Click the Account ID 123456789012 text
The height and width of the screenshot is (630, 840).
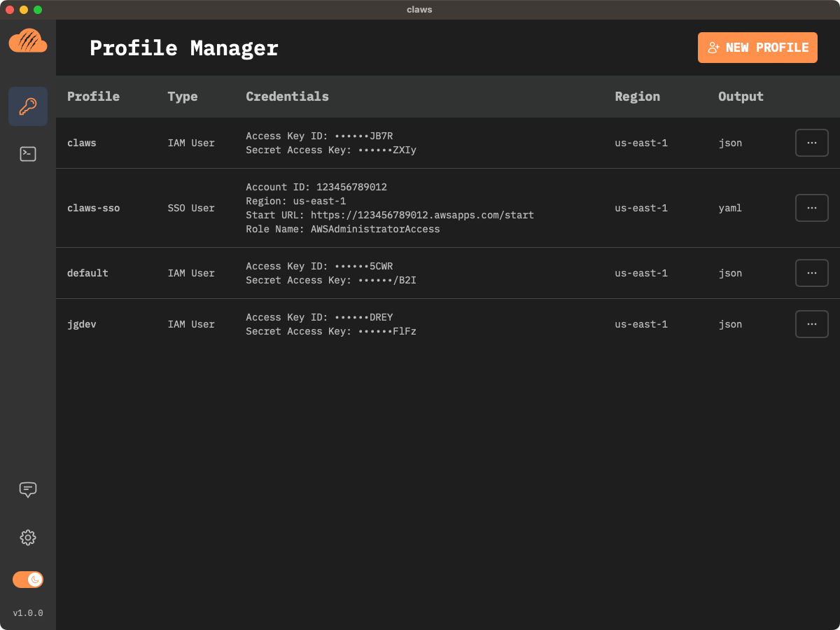tap(316, 187)
